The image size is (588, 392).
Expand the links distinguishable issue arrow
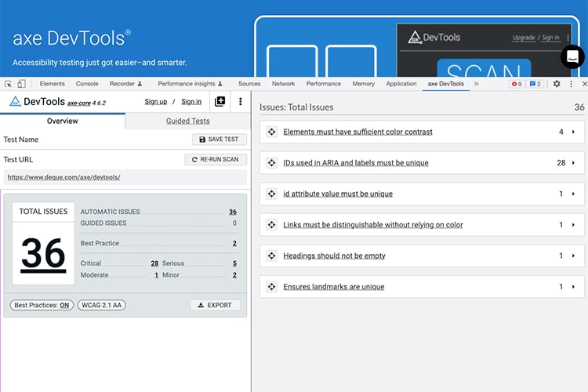tap(573, 225)
